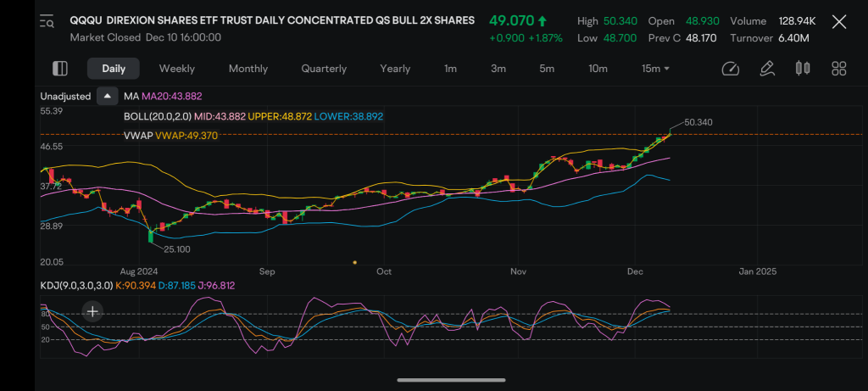Open the stock list search icon

tap(47, 22)
